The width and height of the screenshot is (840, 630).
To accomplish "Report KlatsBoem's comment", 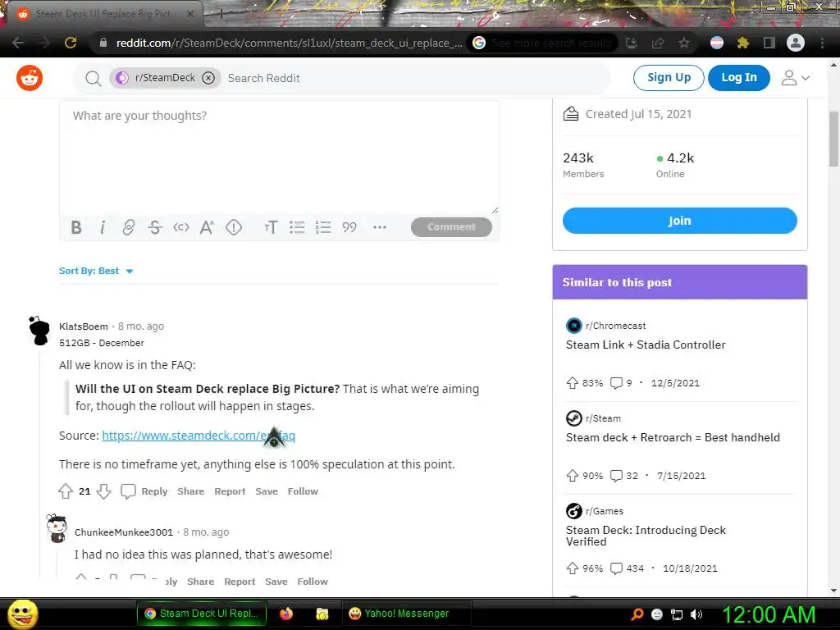I will pos(230,491).
